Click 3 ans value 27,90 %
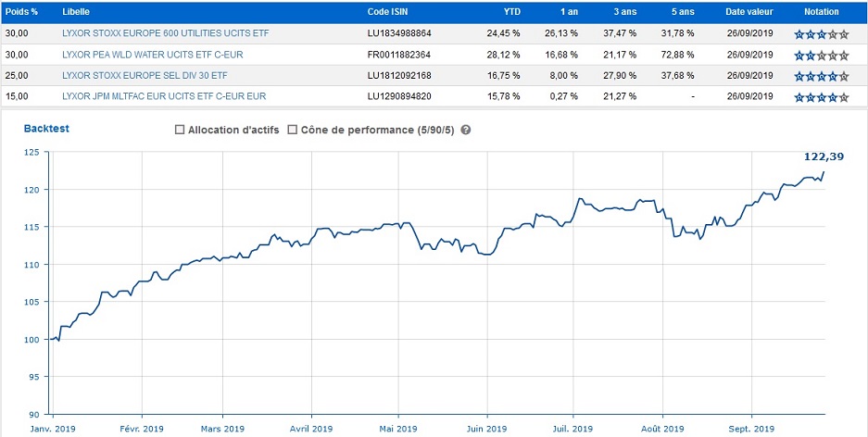The width and height of the screenshot is (868, 437). pos(620,75)
